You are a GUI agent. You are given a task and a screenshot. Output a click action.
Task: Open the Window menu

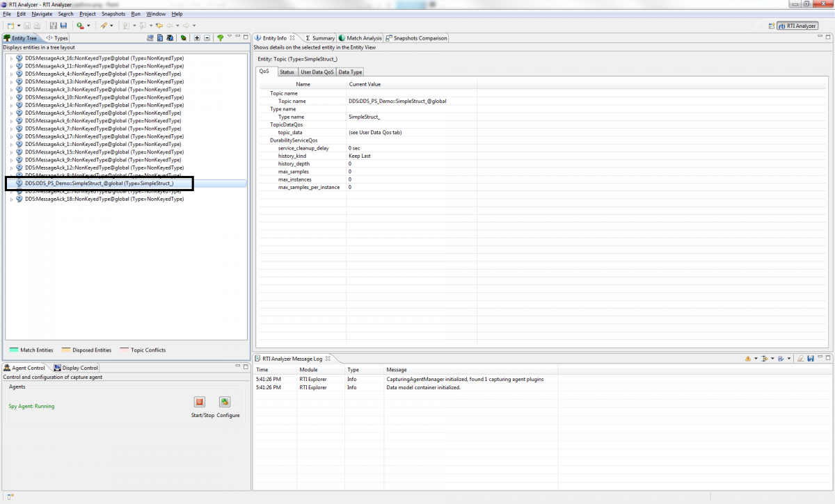click(156, 14)
